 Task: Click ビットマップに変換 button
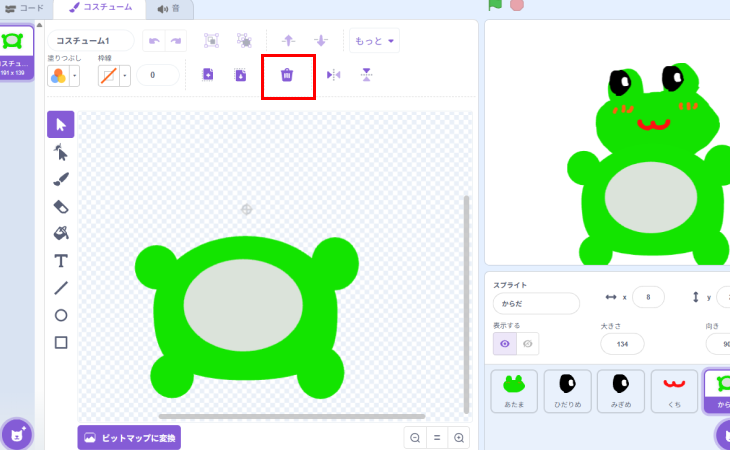tap(129, 438)
